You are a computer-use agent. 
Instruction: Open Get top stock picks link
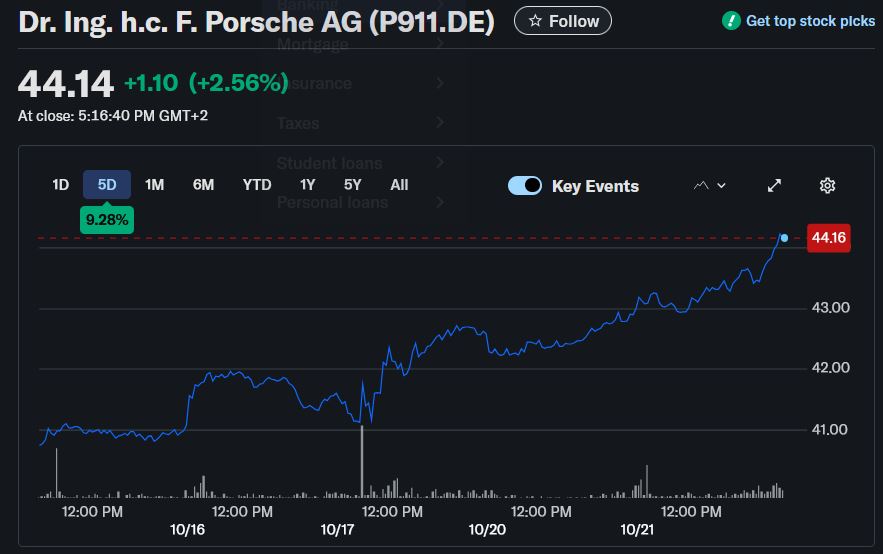click(x=810, y=21)
